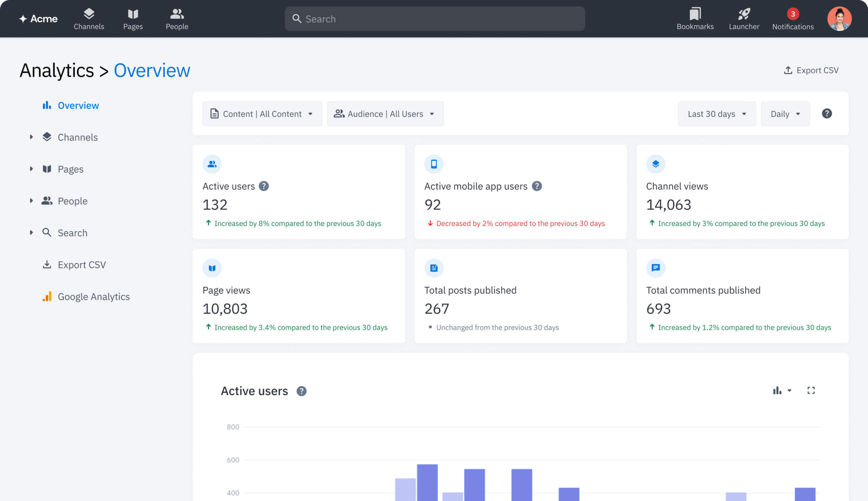Click the Acme logo
The image size is (868, 501).
click(x=38, y=19)
